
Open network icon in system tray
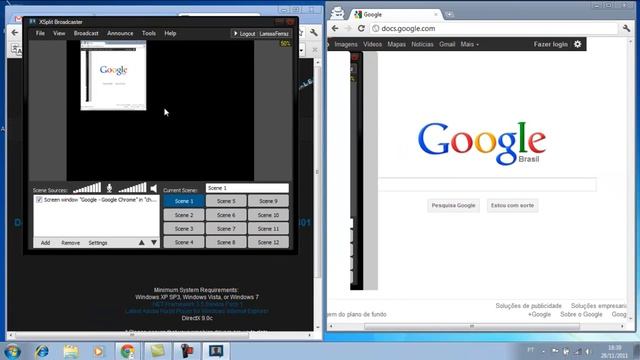(x=577, y=351)
